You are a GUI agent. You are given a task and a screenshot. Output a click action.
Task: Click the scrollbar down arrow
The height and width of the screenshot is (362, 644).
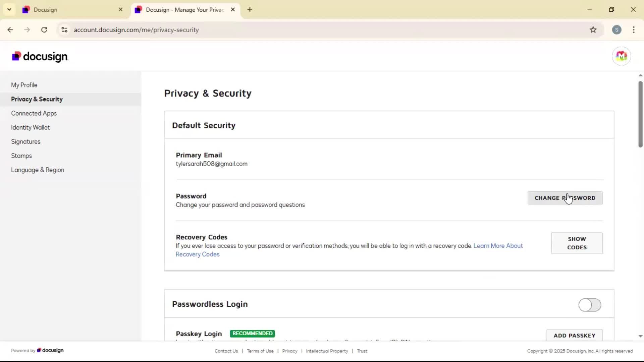(640, 336)
